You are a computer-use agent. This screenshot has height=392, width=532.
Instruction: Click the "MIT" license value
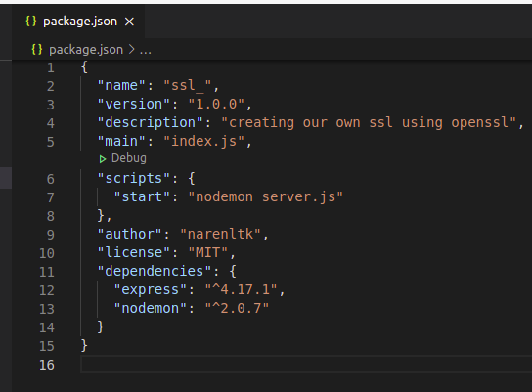(208, 252)
